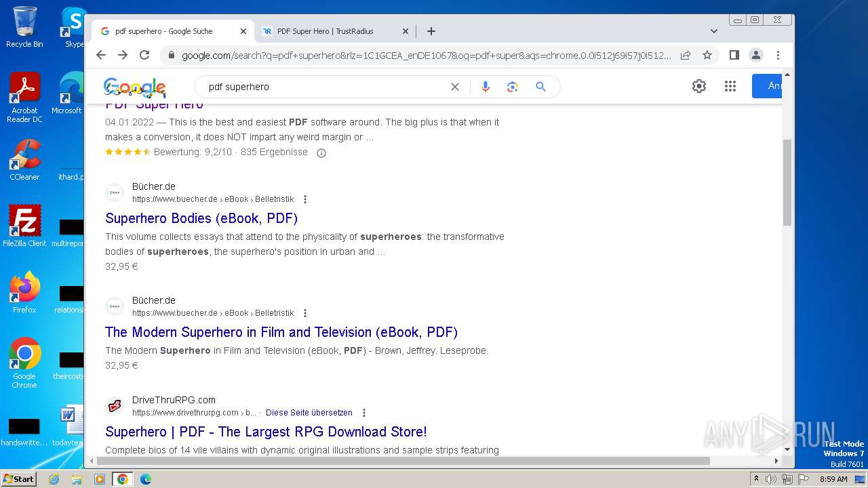Open options for first Bücher.de result

point(305,199)
